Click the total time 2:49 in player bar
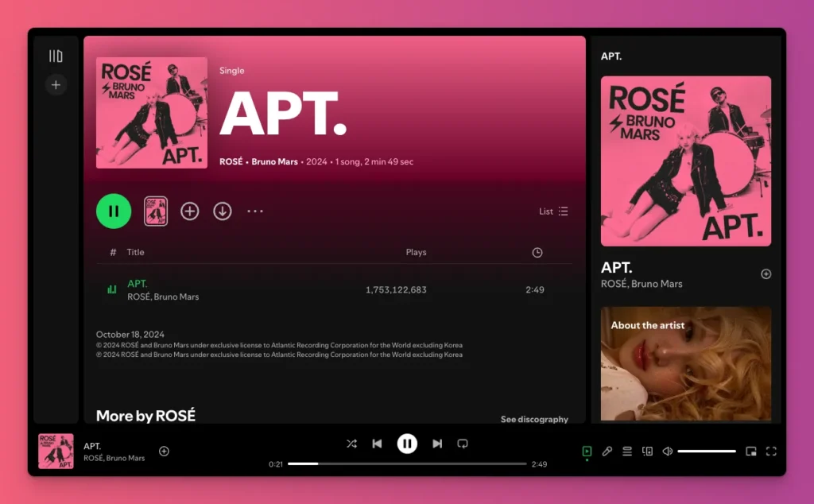The height and width of the screenshot is (504, 814). [540, 464]
